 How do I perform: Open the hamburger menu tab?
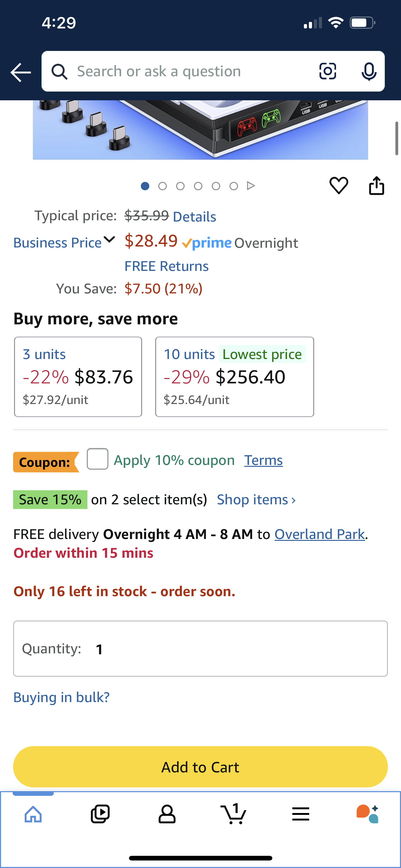300,814
